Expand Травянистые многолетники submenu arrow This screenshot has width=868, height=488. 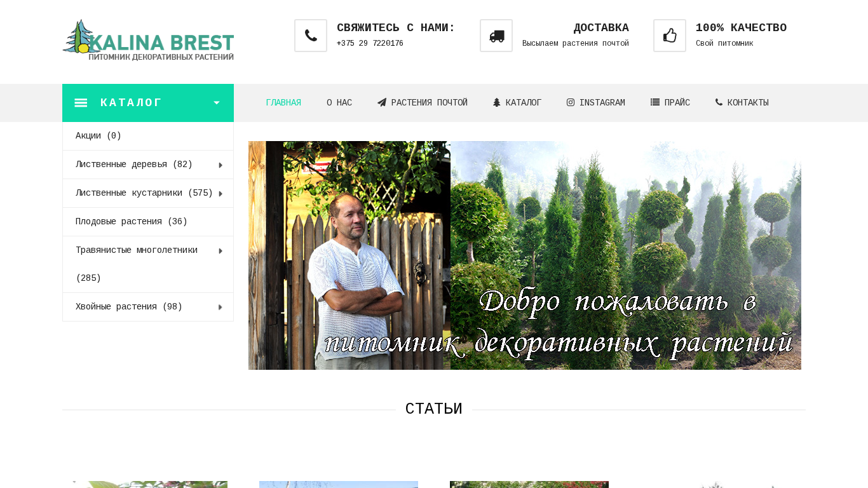(220, 251)
